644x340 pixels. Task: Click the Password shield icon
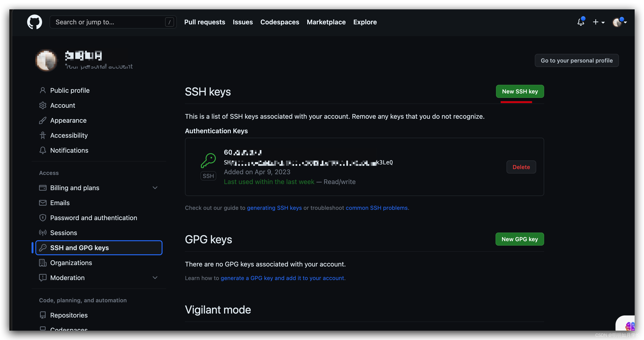43,218
